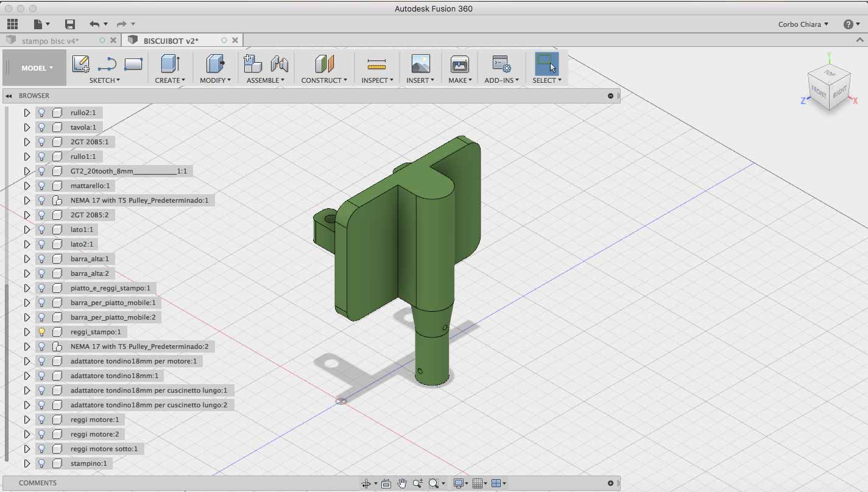
Task: Open the File menu dropdown
Action: [x=41, y=24]
